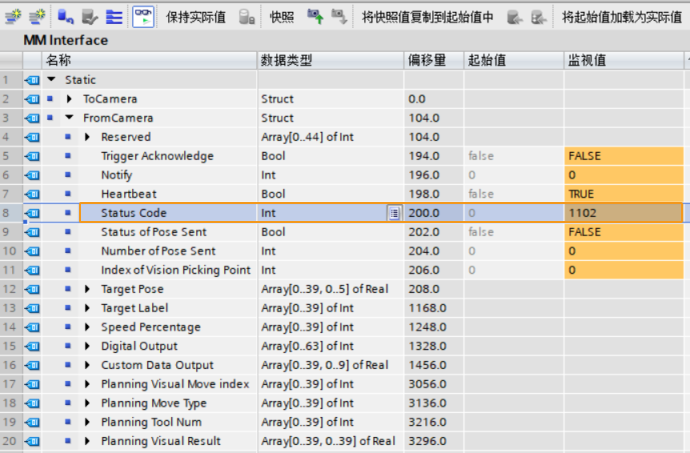This screenshot has width=690, height=453.
Task: Click start value false of Heartbeat
Action: point(514,194)
